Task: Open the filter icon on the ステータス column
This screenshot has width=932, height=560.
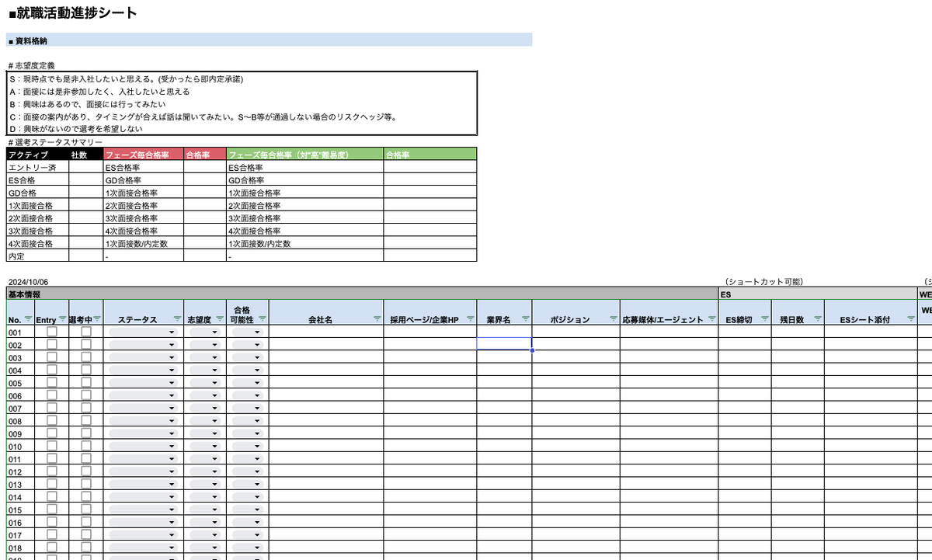Action: coord(178,319)
